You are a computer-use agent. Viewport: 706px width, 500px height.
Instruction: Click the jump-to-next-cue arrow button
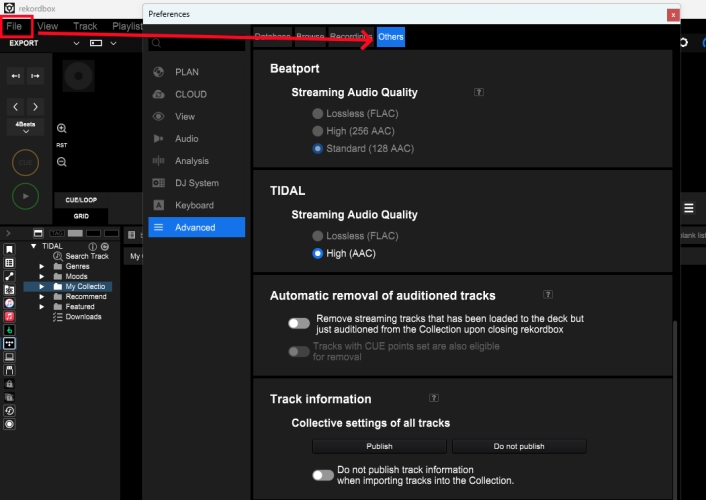pyautogui.click(x=35, y=76)
